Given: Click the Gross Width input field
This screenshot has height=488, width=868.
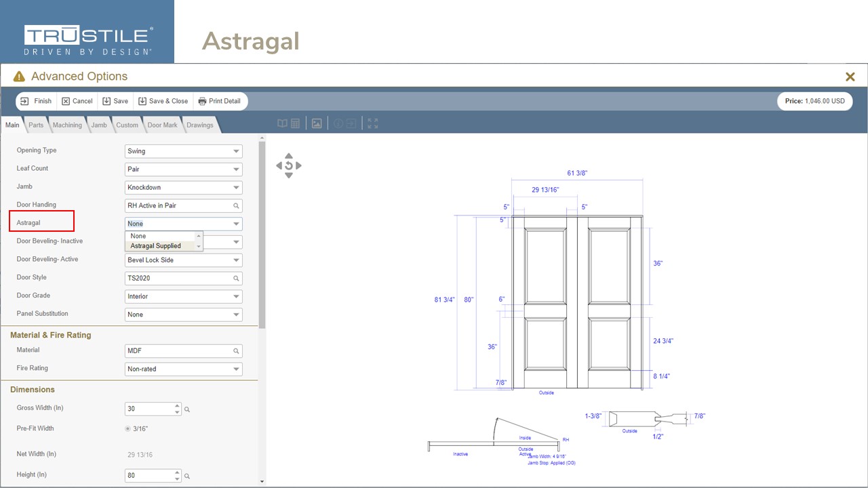Looking at the screenshot, I should pyautogui.click(x=149, y=409).
